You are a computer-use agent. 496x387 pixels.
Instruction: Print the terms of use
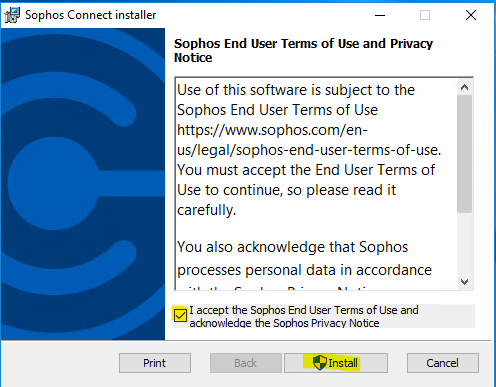155,363
